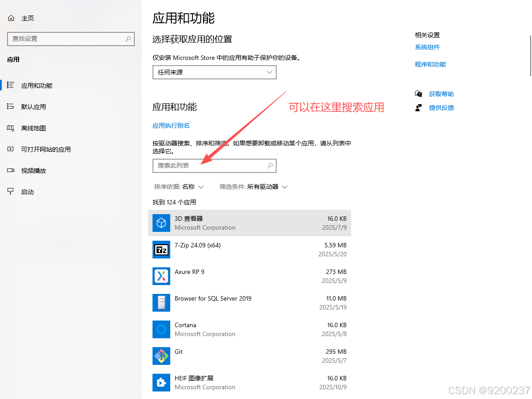Click the 提供反馈 person icon
Image resolution: width=532 pixels, height=399 pixels.
[419, 108]
